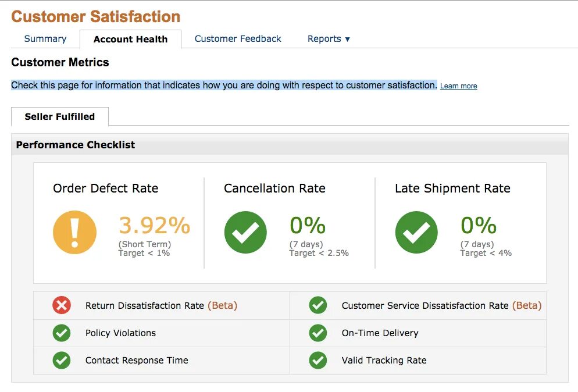This screenshot has height=392, width=578.
Task: Click the green Late Shipment Rate checkmark icon
Action: point(416,233)
